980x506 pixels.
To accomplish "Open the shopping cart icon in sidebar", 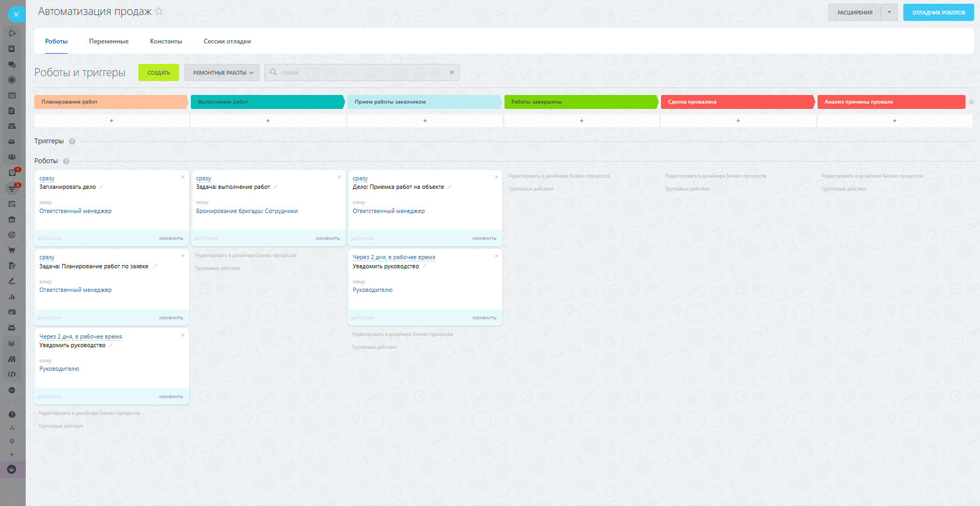I will click(x=12, y=250).
